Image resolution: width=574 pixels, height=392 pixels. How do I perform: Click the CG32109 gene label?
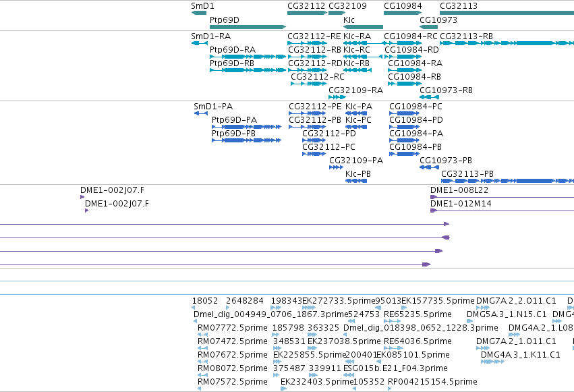[x=347, y=6]
